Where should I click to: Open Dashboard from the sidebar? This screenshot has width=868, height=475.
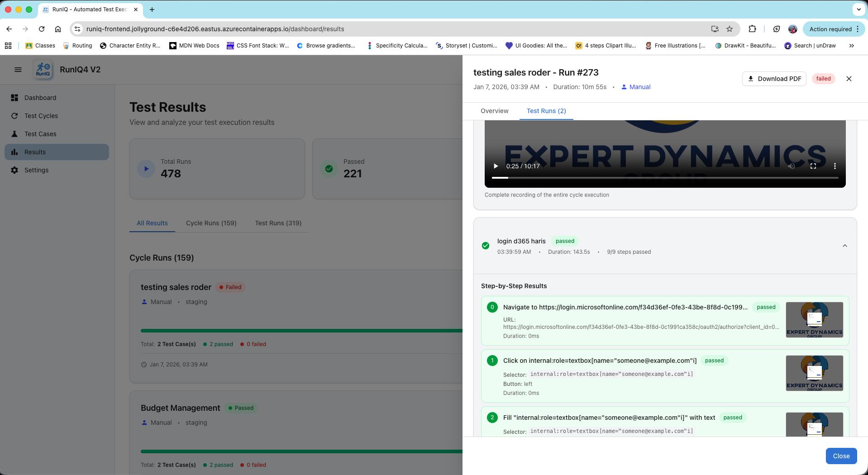[x=57, y=98]
